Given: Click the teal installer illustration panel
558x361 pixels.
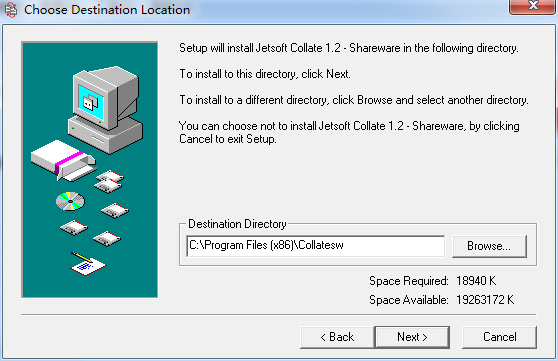Looking at the screenshot, I should coord(89,169).
